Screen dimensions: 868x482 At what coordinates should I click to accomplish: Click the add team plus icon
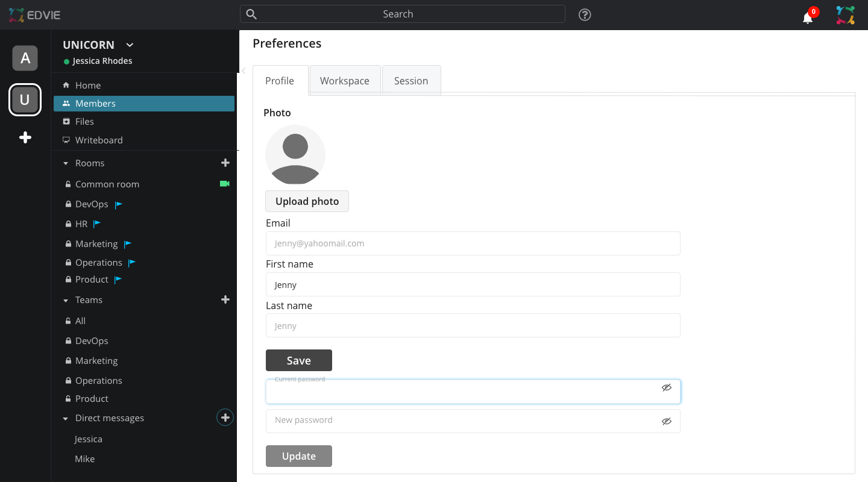tap(225, 299)
